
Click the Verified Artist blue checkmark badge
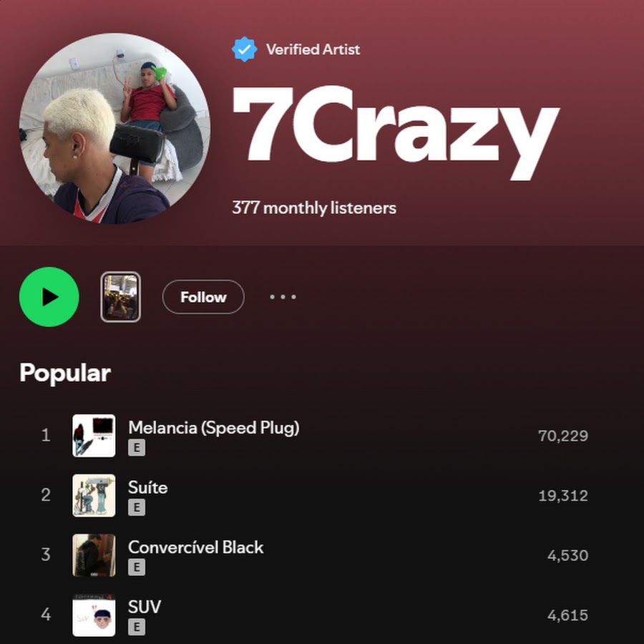tap(245, 49)
